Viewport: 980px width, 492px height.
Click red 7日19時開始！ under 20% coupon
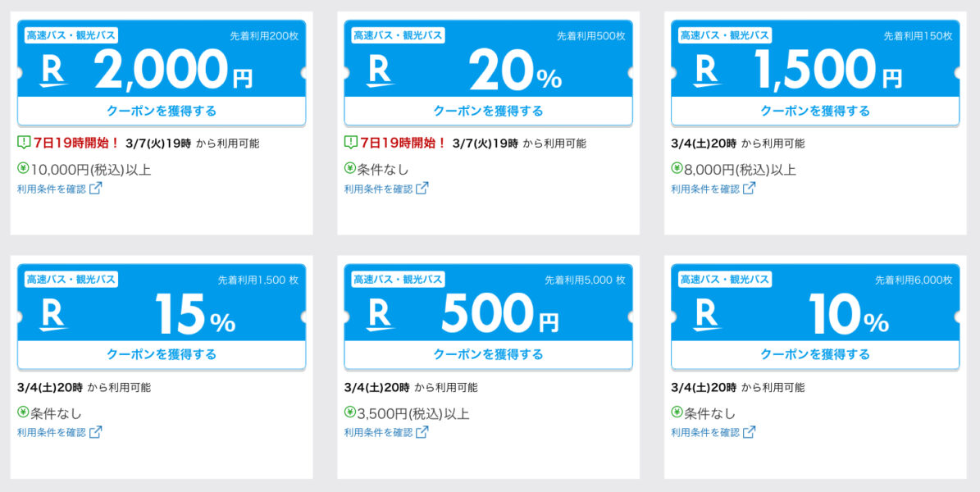point(403,143)
